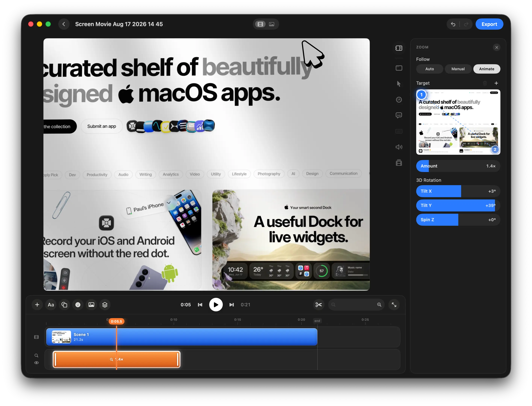Click the 0:25 mark on the ruler
Image resolution: width=532 pixels, height=406 pixels.
(365, 320)
